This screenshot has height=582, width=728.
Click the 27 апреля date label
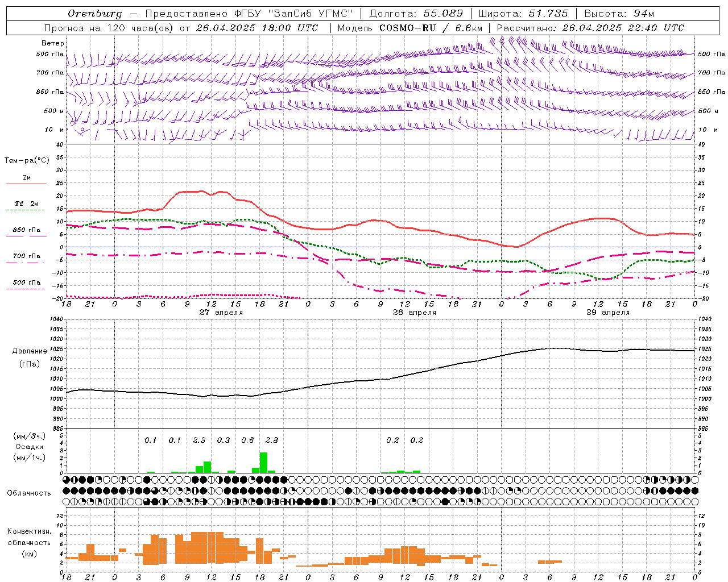click(221, 312)
